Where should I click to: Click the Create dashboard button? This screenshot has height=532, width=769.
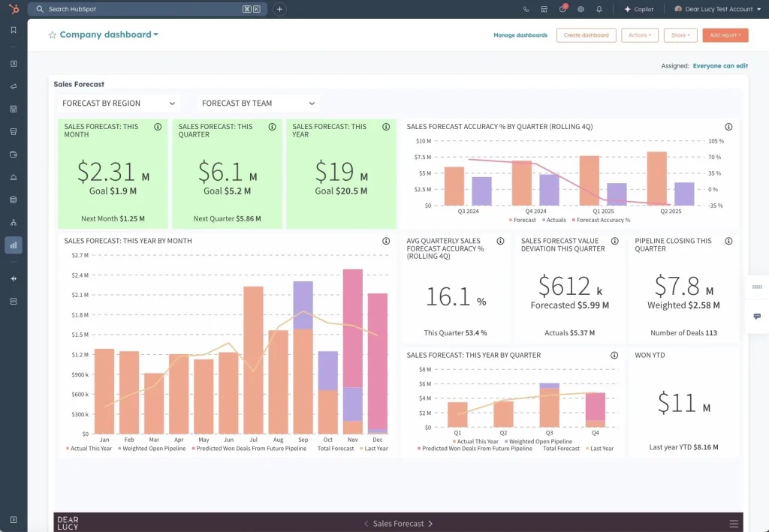pyautogui.click(x=586, y=35)
